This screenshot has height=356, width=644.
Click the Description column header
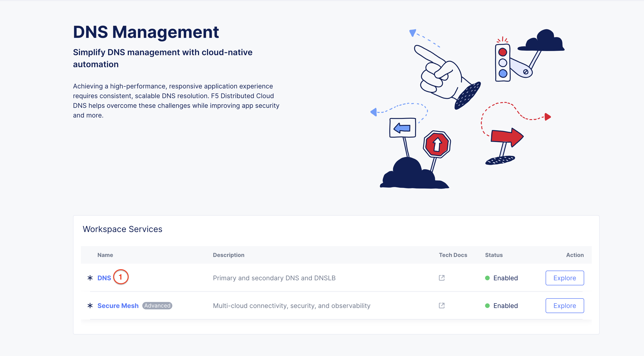(x=228, y=255)
